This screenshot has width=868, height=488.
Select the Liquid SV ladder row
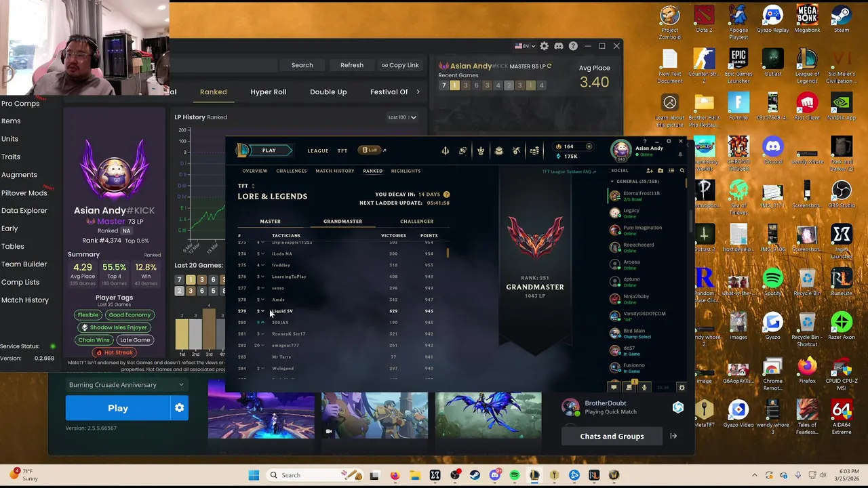pyautogui.click(x=338, y=311)
